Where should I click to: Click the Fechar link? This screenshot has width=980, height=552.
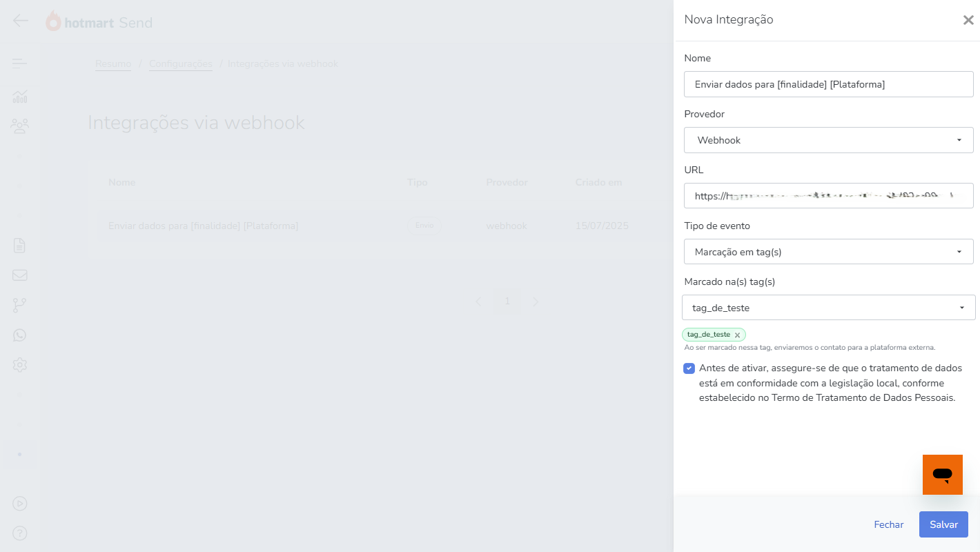coord(889,524)
